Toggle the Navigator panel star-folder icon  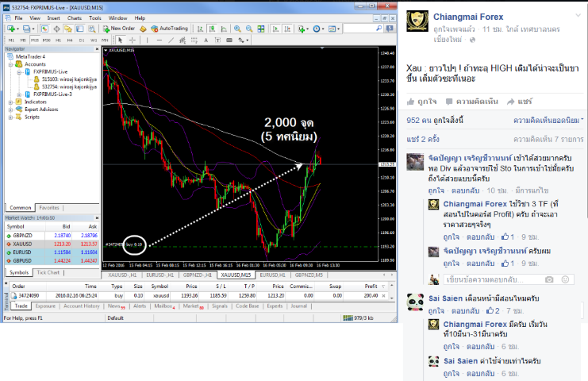click(x=68, y=29)
